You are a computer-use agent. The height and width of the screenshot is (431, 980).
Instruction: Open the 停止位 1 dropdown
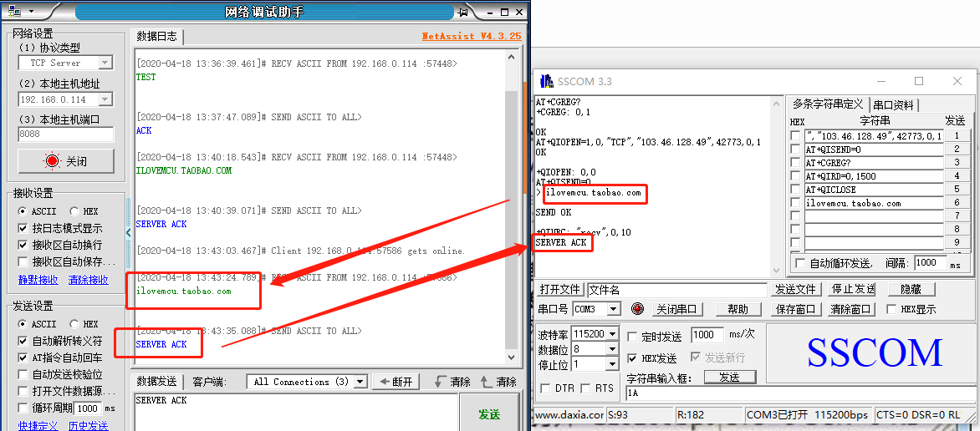[612, 364]
